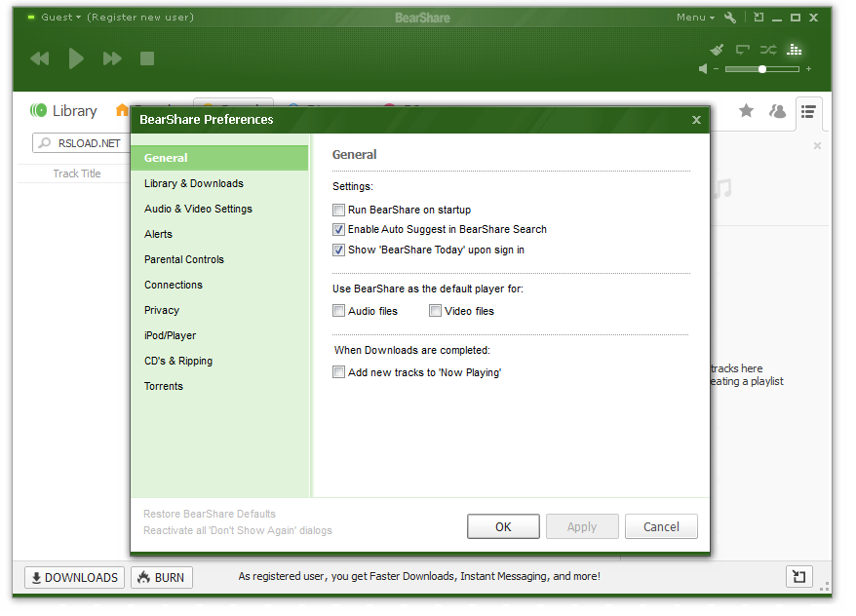The height and width of the screenshot is (616, 856).
Task: Adjust the volume slider
Action: click(762, 69)
